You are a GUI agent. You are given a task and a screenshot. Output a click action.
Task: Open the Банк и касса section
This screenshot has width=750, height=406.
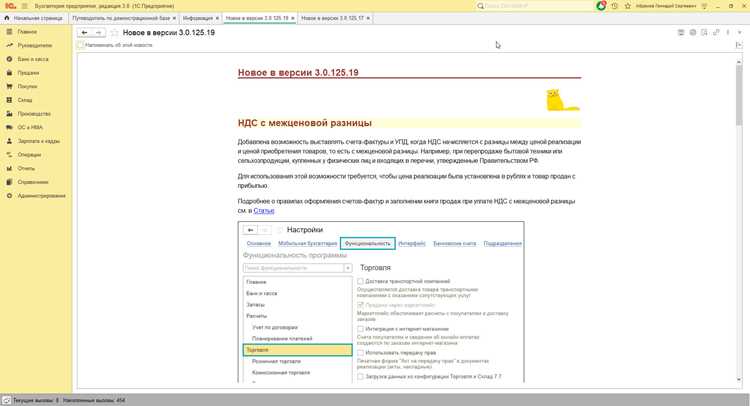pyautogui.click(x=33, y=59)
